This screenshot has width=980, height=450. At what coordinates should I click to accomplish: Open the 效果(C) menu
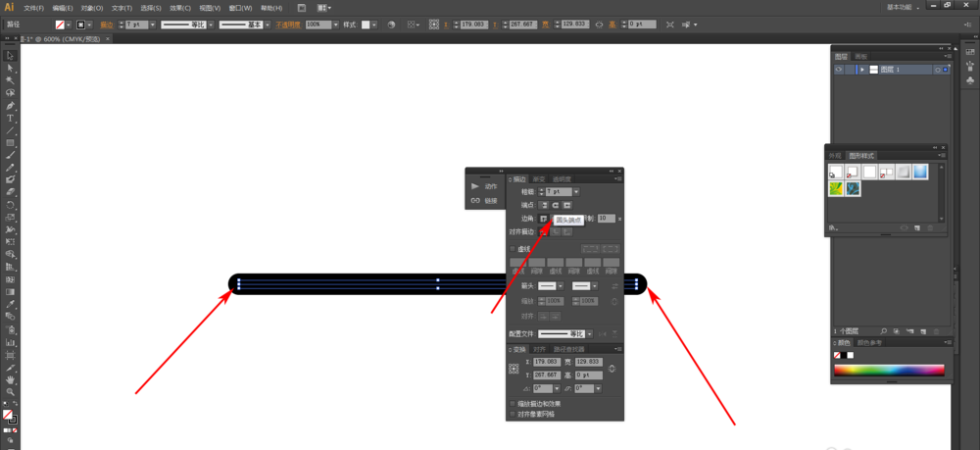pos(180,8)
